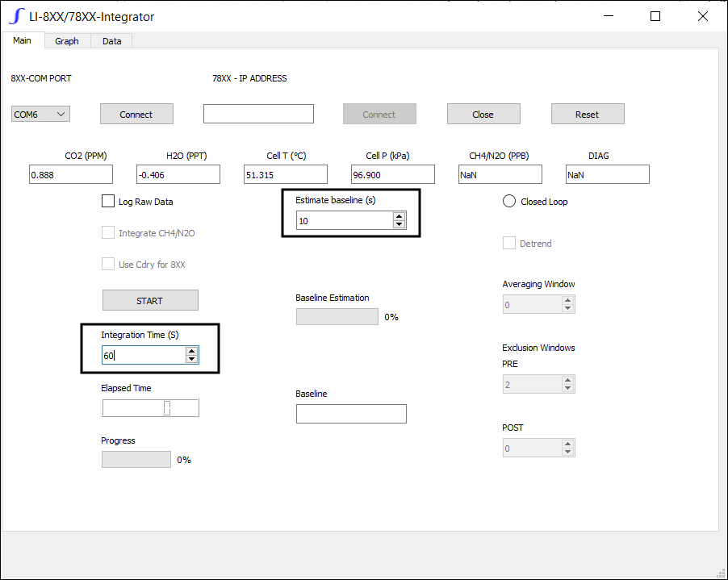Click the Cell T value field
The height and width of the screenshot is (580, 728).
286,174
